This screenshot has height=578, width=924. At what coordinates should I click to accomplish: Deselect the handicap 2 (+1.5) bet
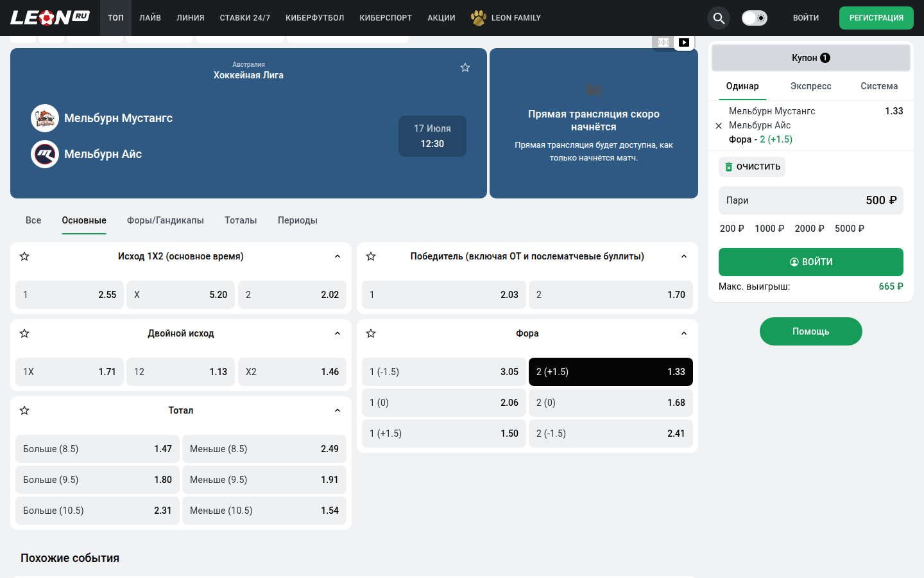point(611,372)
